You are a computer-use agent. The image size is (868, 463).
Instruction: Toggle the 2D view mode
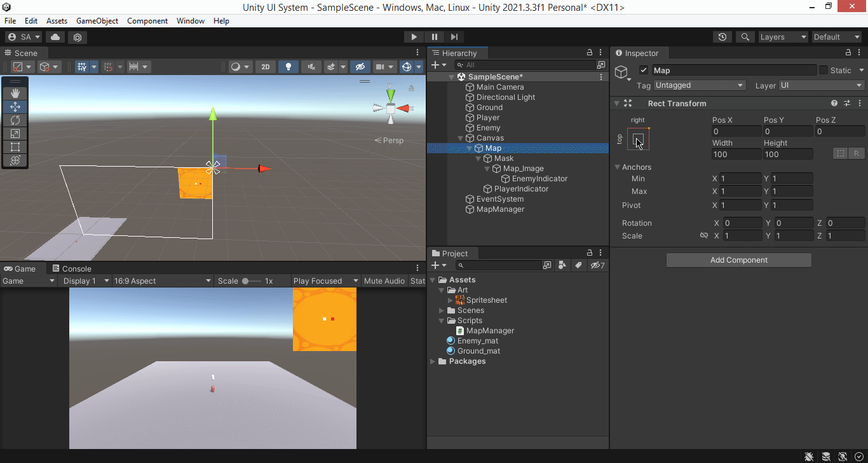tap(265, 66)
